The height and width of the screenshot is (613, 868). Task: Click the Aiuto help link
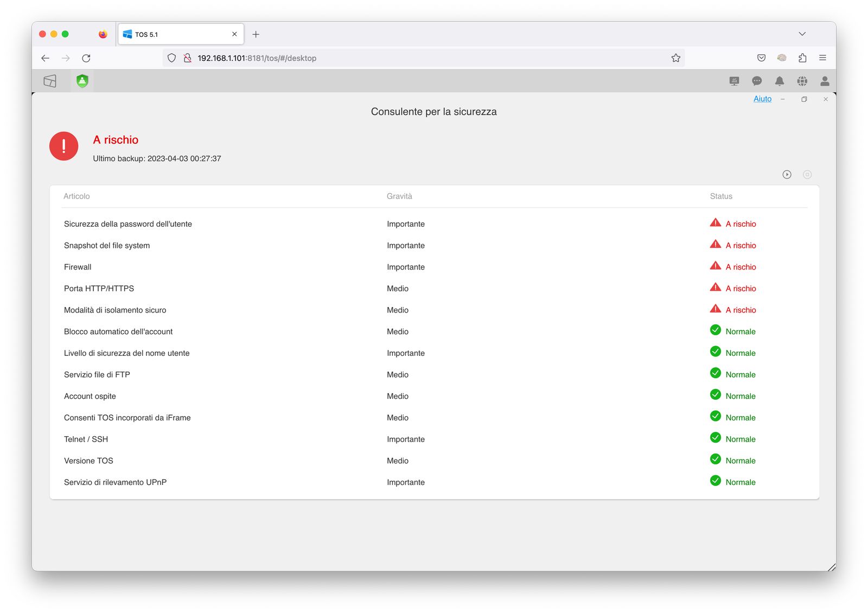[x=762, y=99]
